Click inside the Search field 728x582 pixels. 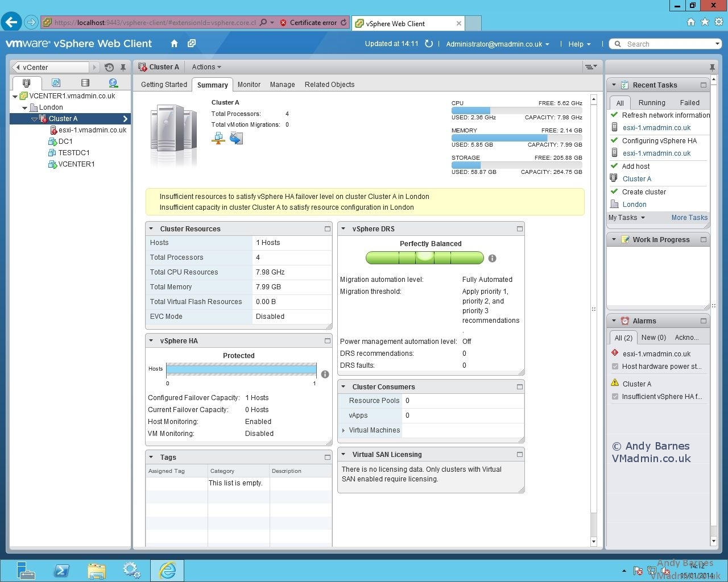point(660,44)
